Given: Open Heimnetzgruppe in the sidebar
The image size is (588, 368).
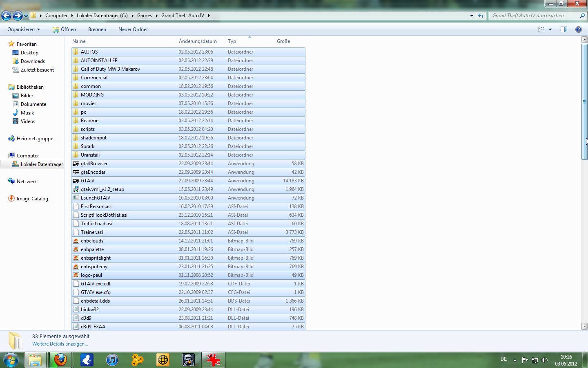Looking at the screenshot, I should point(35,139).
